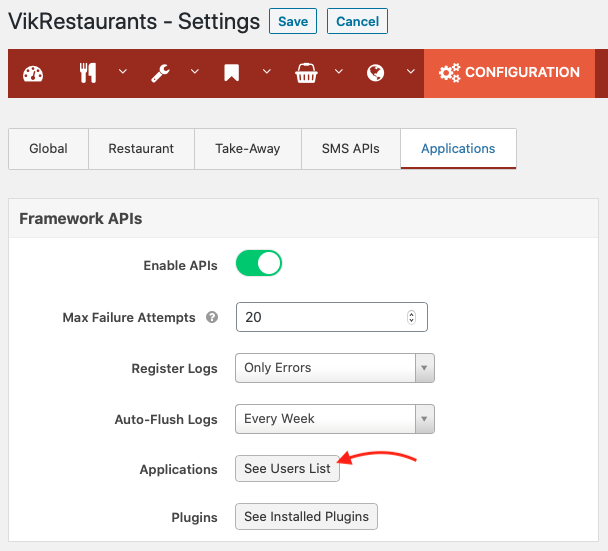Viewport: 608px width, 551px height.
Task: Expand chevron next to globe icon
Action: pos(411,71)
